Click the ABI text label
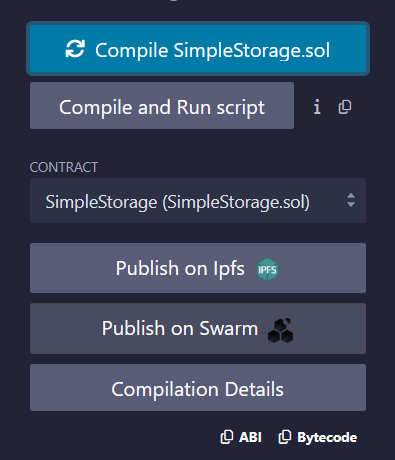The image size is (395, 460). click(x=250, y=437)
